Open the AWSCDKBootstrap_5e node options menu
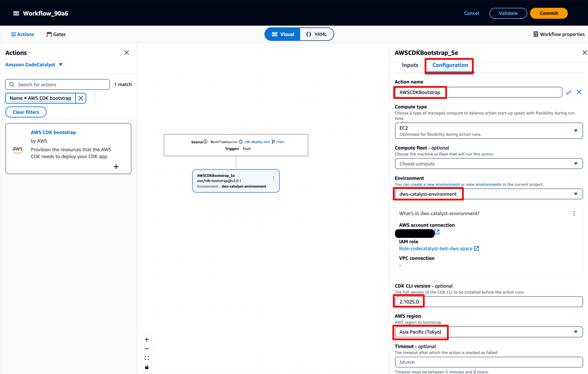This screenshot has width=588, height=374. 274,179
